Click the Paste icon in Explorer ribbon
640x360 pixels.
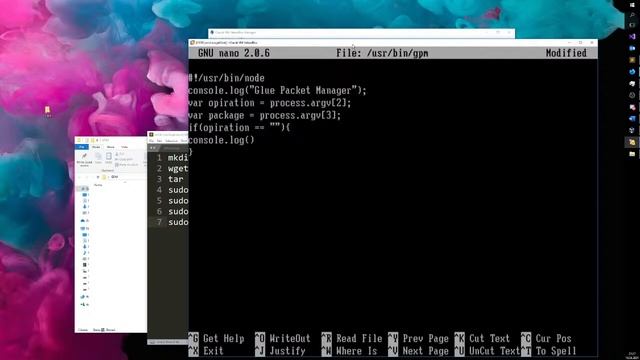click(x=109, y=158)
